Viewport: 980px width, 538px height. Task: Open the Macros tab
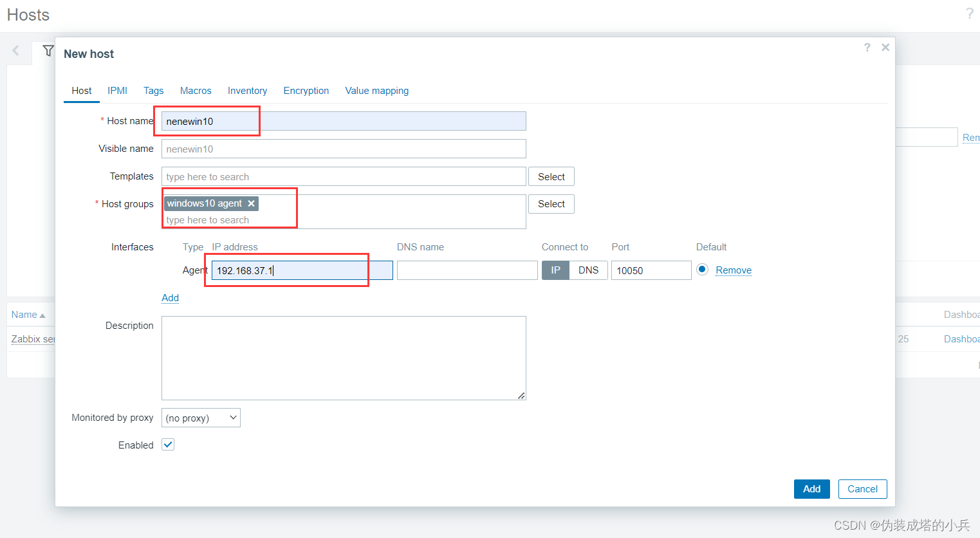(x=196, y=91)
